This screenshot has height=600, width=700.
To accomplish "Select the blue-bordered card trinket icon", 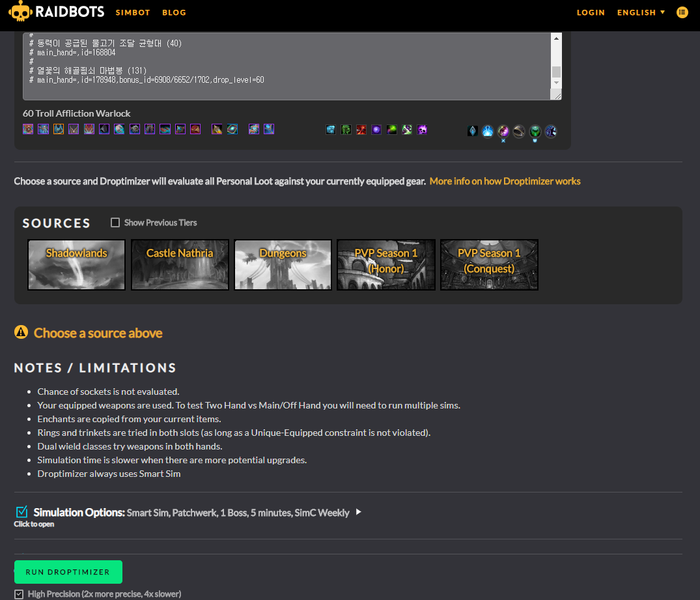I will click(x=232, y=130).
